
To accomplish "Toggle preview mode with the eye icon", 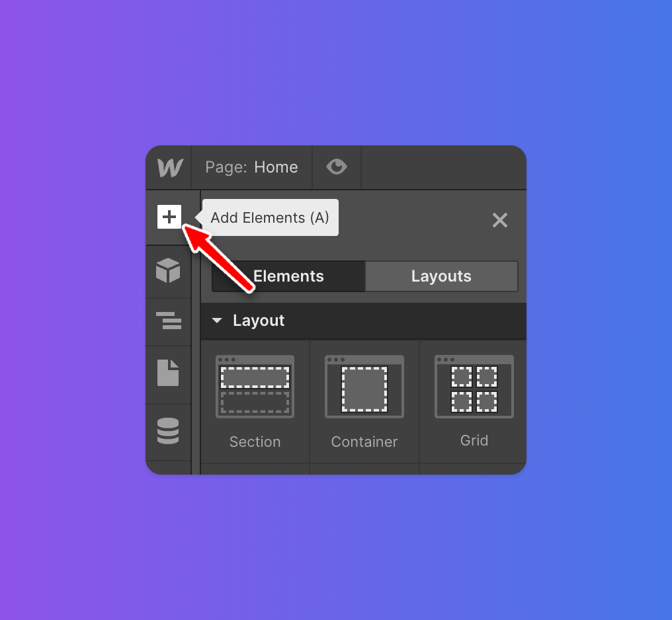I will point(337,167).
